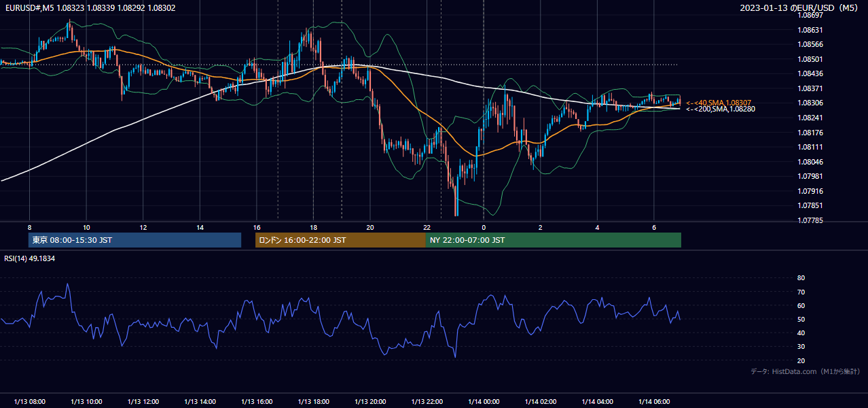This screenshot has height=408, width=868.
Task: Click price axis value 1.08241
Action: coord(810,118)
